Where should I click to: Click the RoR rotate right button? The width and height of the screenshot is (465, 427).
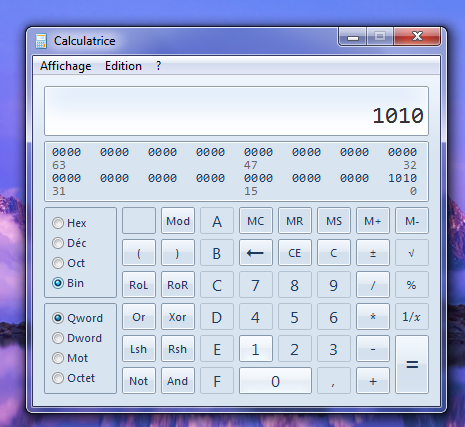pyautogui.click(x=178, y=285)
